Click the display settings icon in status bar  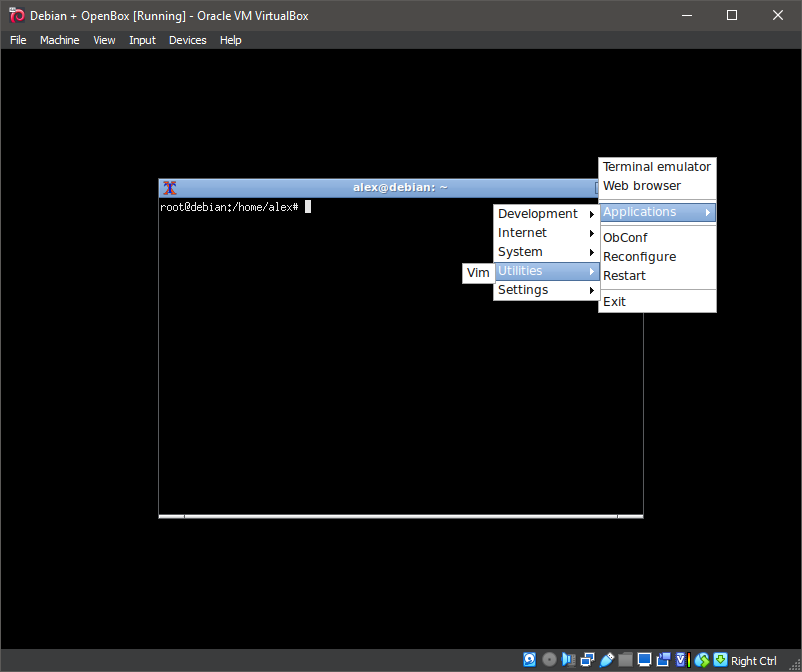644,660
